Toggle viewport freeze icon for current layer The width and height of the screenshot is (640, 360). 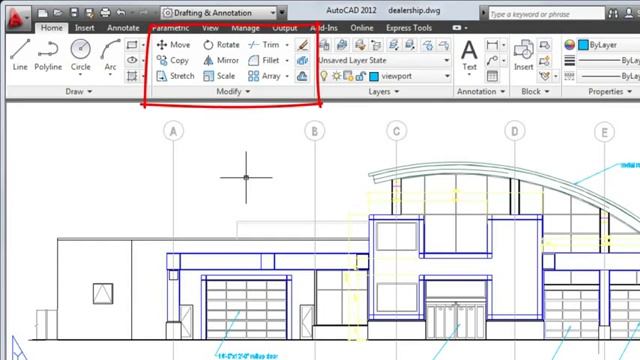click(x=348, y=76)
